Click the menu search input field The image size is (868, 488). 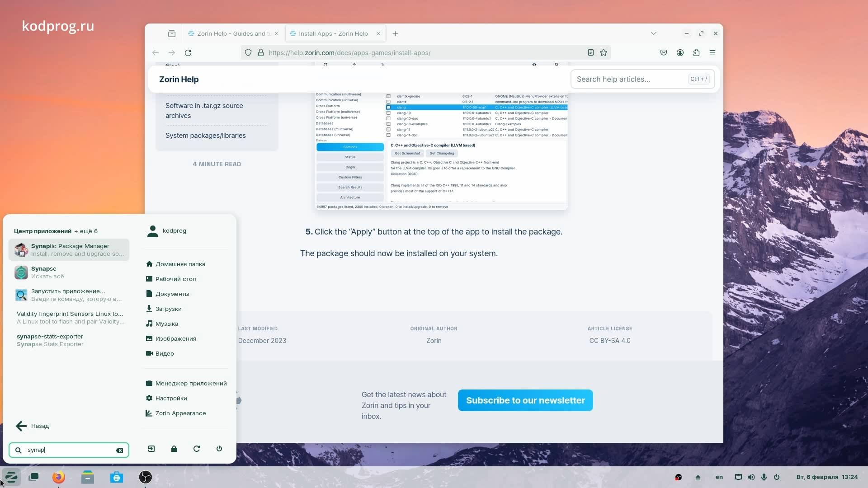coord(69,450)
